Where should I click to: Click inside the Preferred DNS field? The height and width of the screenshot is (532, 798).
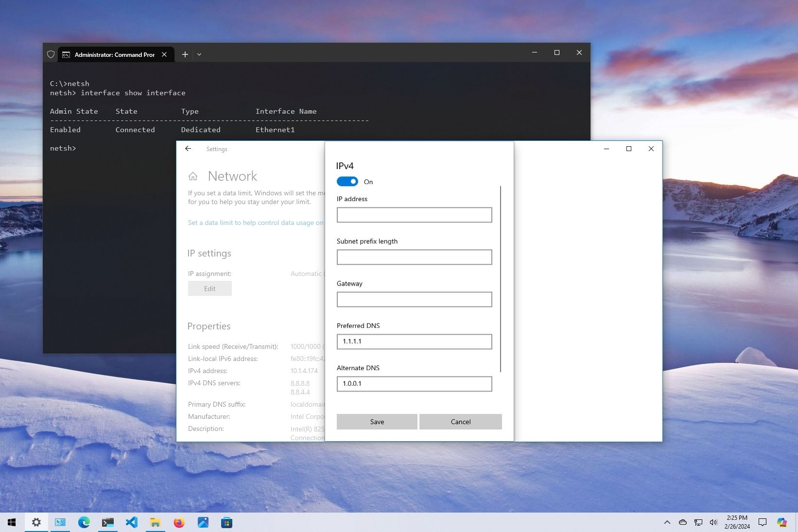tap(414, 342)
